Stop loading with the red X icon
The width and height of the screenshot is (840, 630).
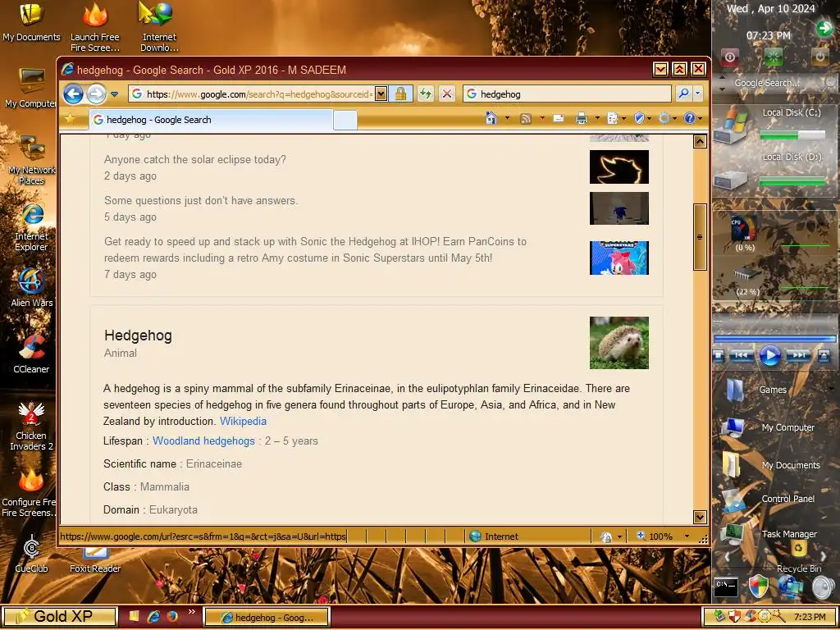447,94
